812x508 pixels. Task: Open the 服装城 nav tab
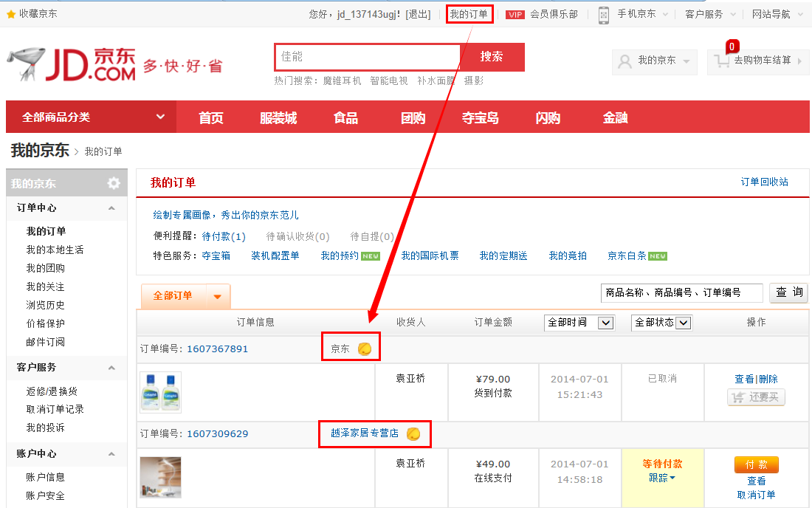(x=278, y=118)
